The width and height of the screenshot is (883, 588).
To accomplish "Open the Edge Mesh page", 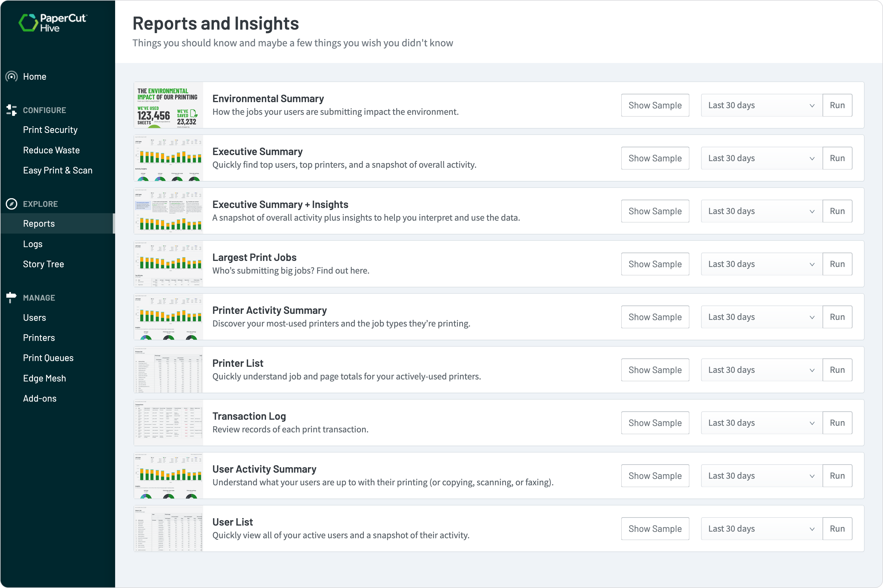I will coord(45,378).
